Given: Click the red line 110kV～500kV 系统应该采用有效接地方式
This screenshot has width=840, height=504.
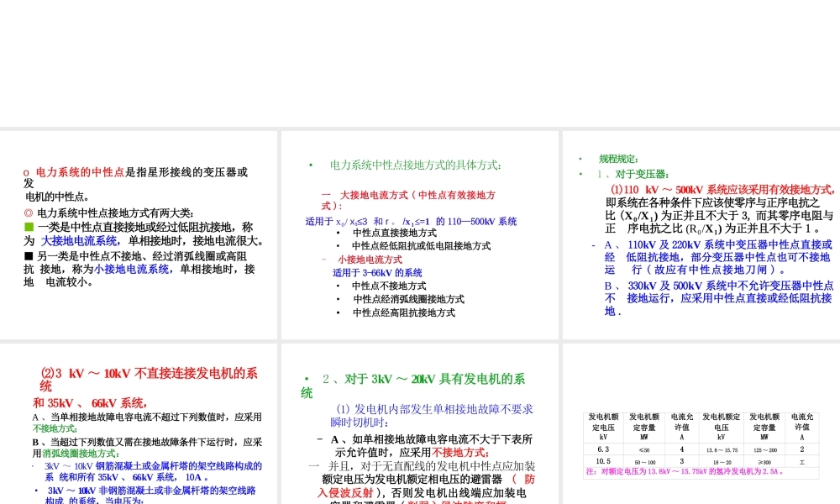Looking at the screenshot, I should pos(722,190).
